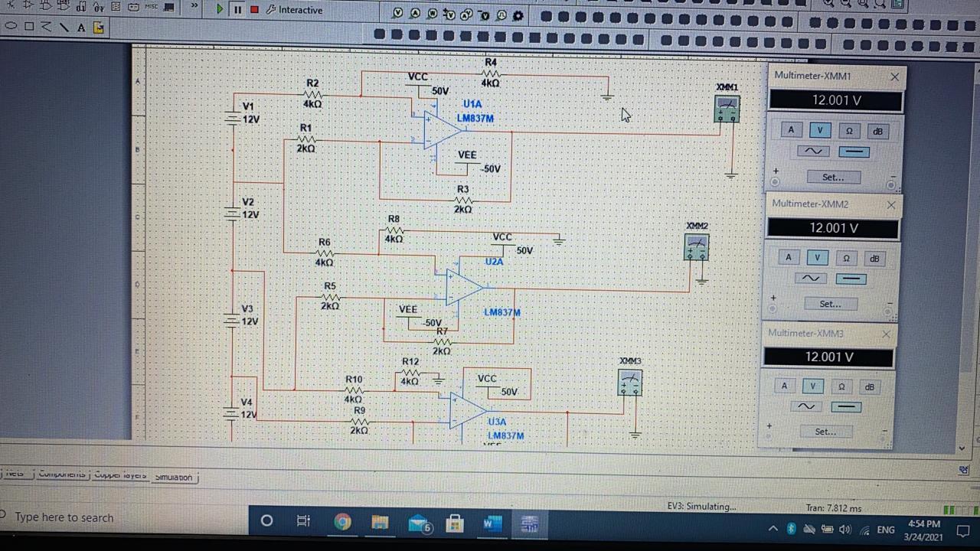Switch to the Components tab
980x551 pixels.
61,474
